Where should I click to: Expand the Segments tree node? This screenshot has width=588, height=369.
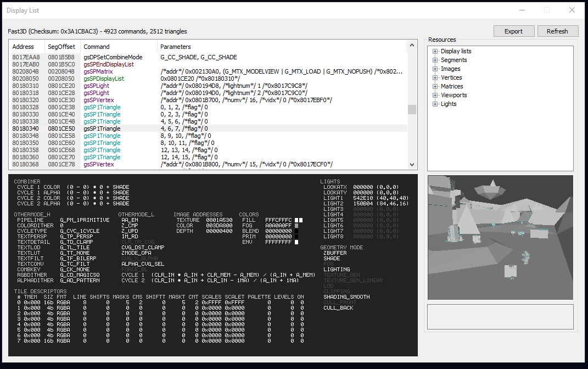435,60
